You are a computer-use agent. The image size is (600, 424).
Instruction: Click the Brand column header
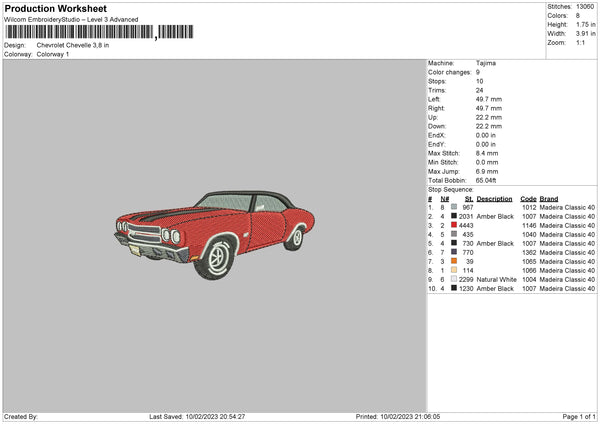(x=549, y=199)
